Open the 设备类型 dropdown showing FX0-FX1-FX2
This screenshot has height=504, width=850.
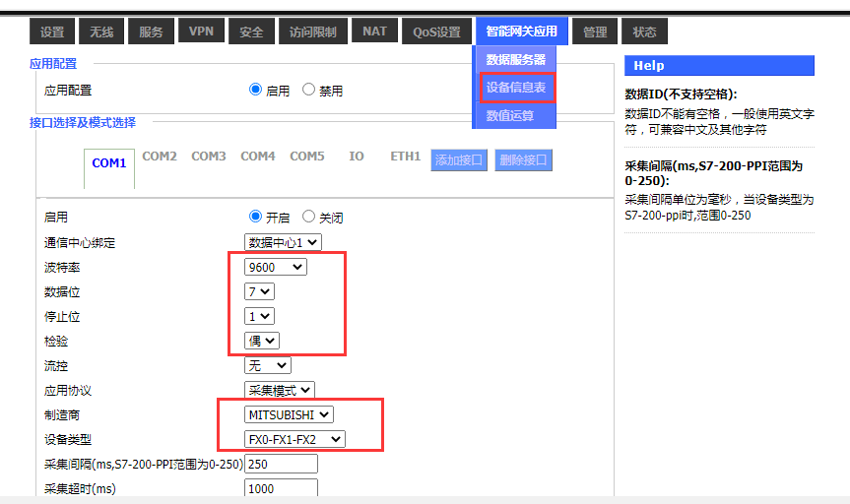tap(294, 439)
